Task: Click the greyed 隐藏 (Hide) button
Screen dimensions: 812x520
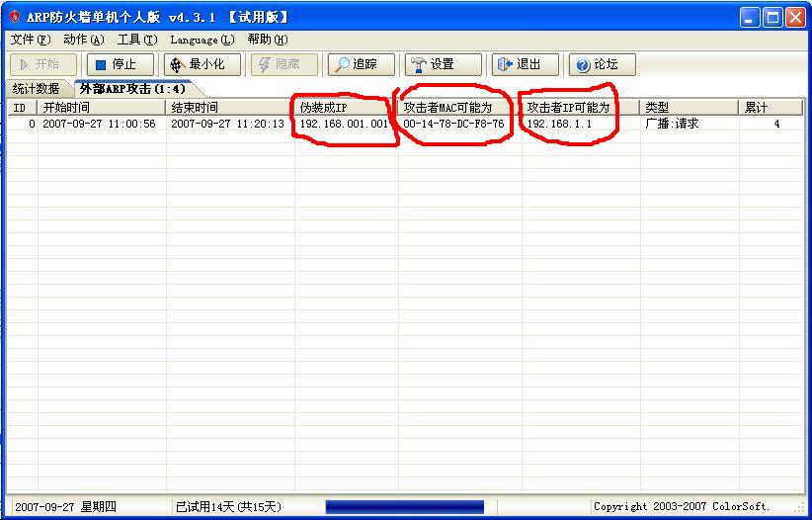Action: click(x=284, y=64)
